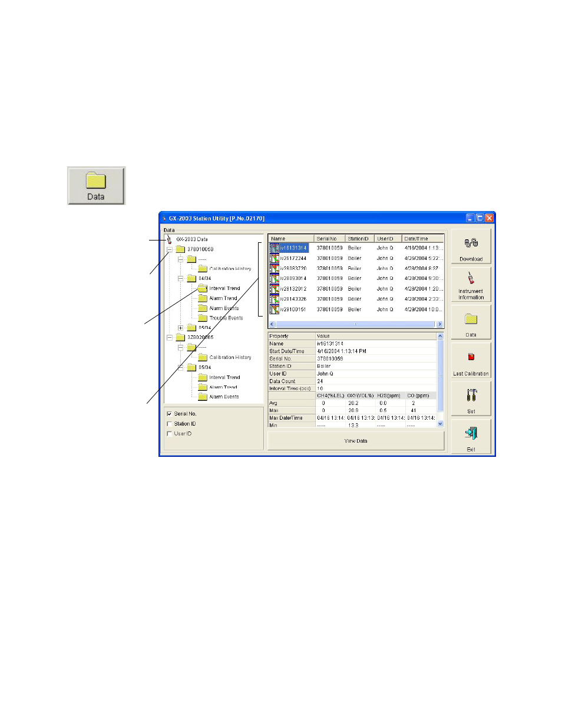Click down arrow of property table scrollbar

440,424
